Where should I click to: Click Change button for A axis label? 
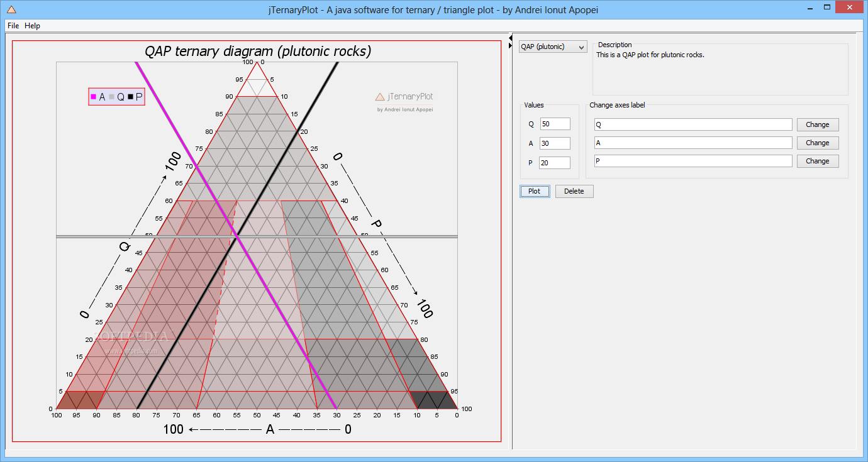[x=818, y=143]
